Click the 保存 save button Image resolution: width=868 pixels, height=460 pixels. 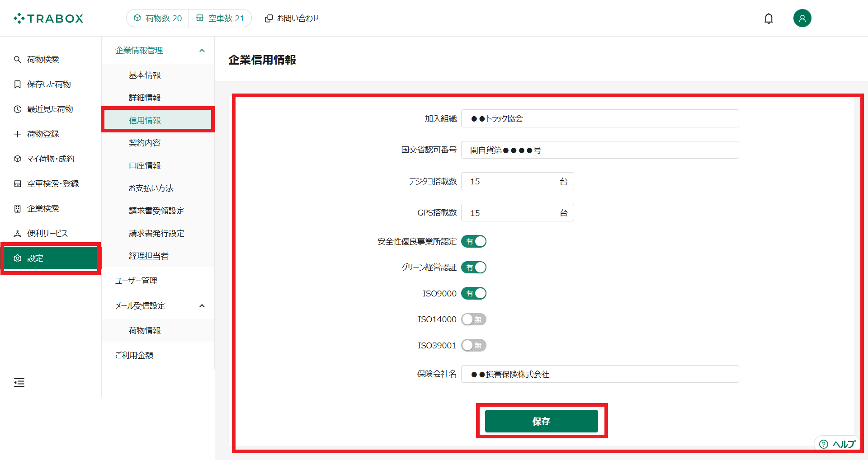[x=541, y=421]
